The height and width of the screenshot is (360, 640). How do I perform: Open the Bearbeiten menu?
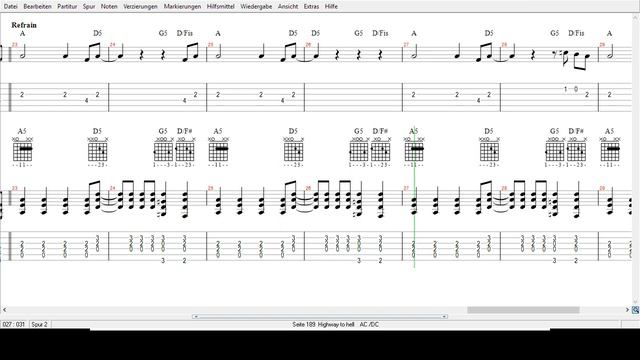pos(38,7)
